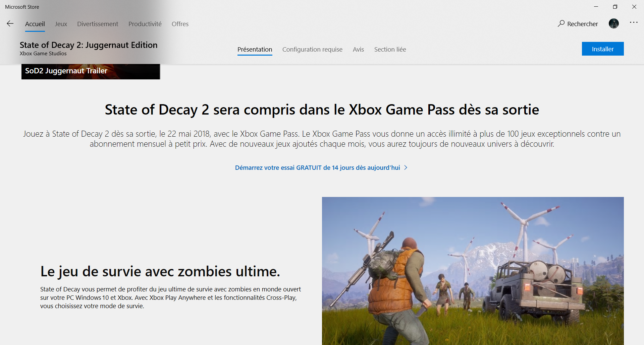Open the user profile avatar
Image resolution: width=644 pixels, height=345 pixels.
point(614,23)
